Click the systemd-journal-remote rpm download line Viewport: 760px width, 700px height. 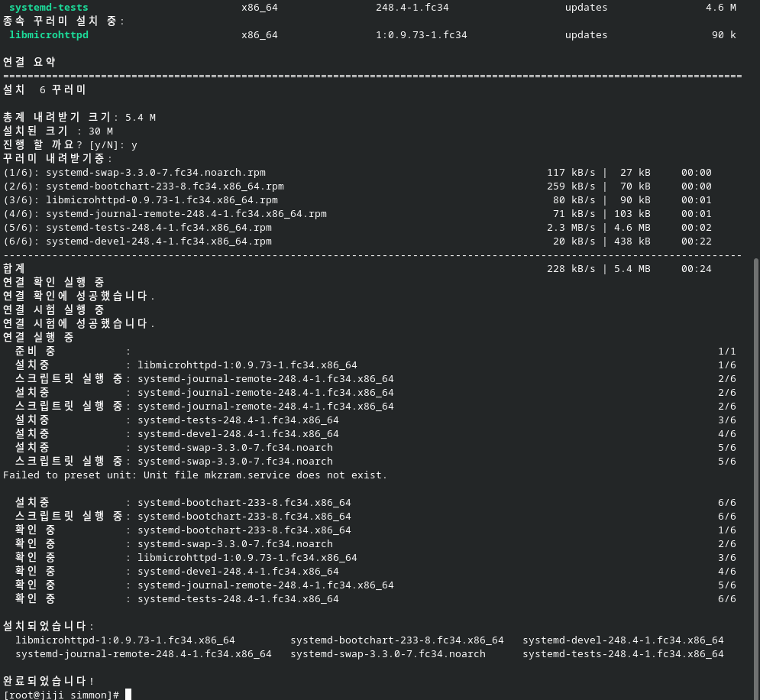[357, 214]
